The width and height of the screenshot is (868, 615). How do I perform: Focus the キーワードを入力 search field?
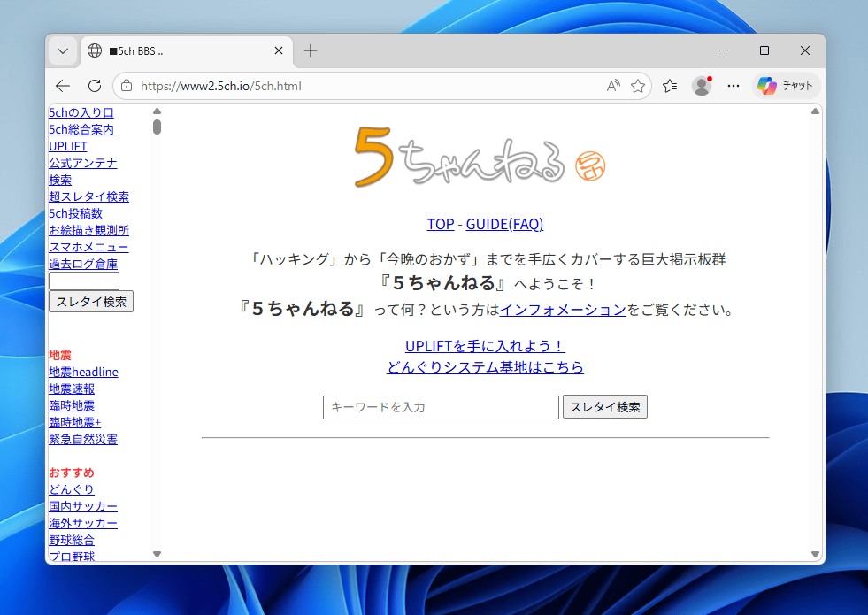coord(441,407)
